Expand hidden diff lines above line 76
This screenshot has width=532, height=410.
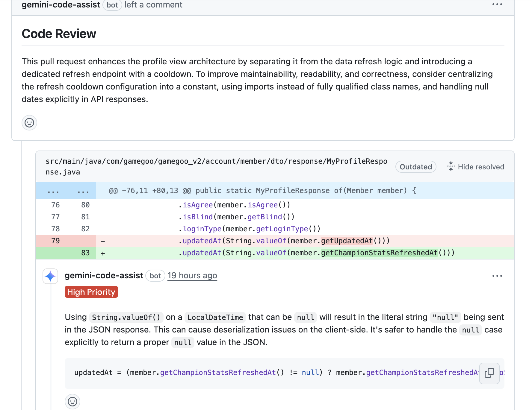[x=66, y=191]
